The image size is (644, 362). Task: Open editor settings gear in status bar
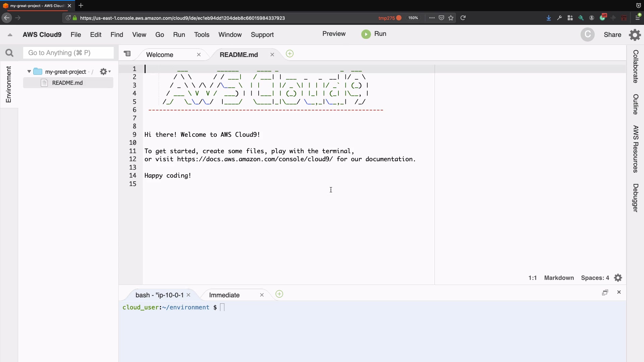(618, 278)
